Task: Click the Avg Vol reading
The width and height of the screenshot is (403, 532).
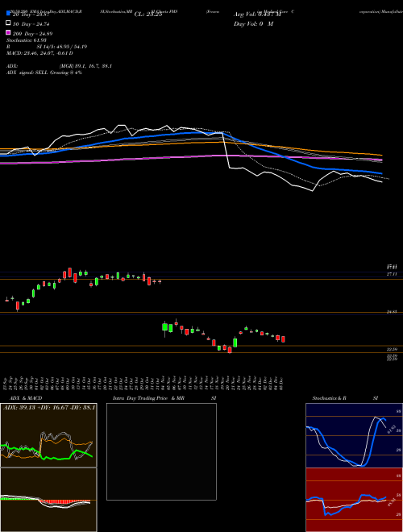Action: pos(257,15)
